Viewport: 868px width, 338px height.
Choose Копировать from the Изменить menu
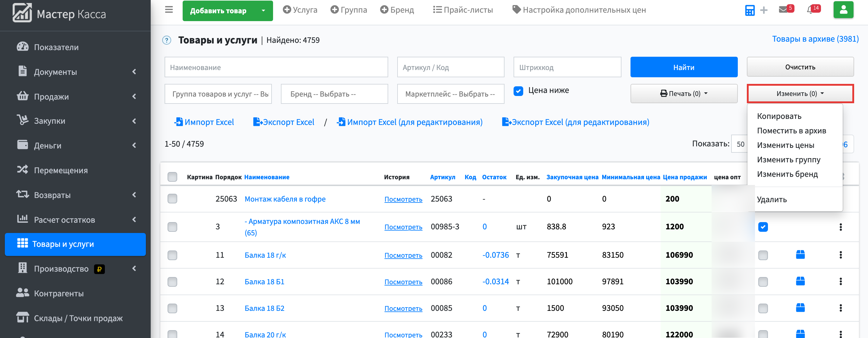779,116
